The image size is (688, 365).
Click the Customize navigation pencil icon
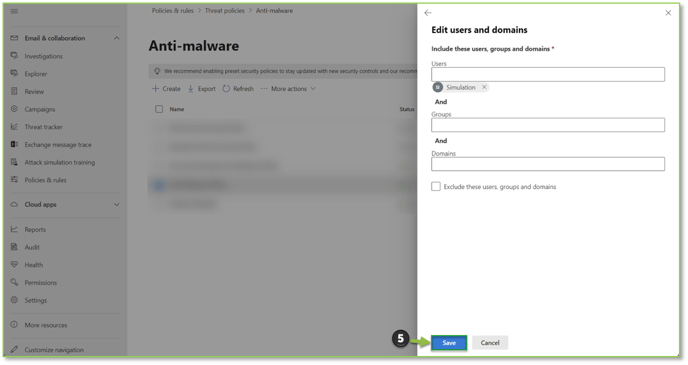(x=14, y=349)
